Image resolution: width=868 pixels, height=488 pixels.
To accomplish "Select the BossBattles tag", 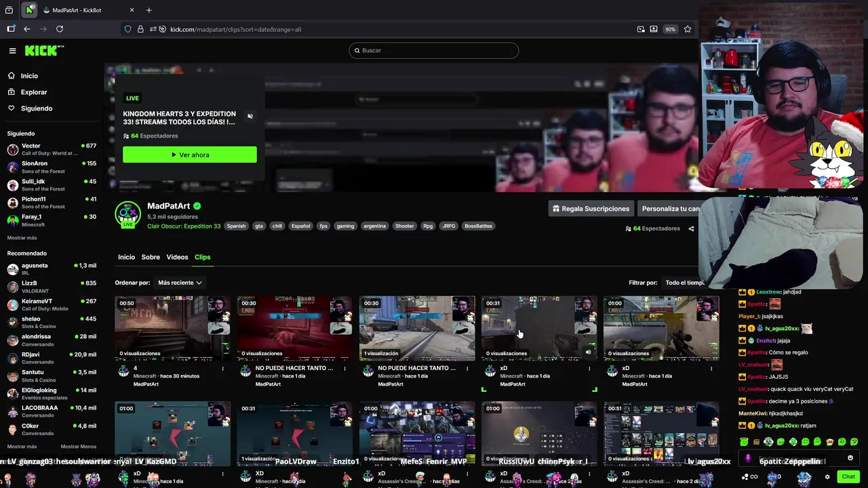I will pos(478,226).
